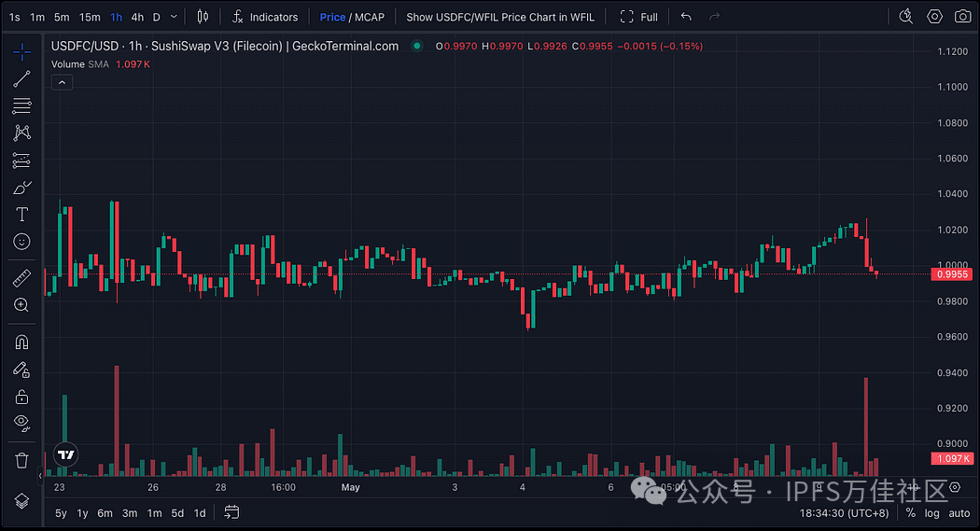The height and width of the screenshot is (531, 980).
Task: Open the Fibonacci retracement tools
Action: click(21, 105)
